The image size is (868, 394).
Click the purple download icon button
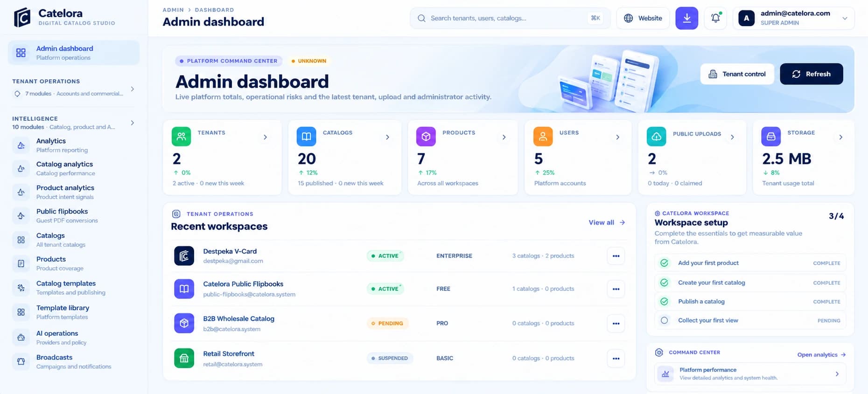click(x=686, y=18)
